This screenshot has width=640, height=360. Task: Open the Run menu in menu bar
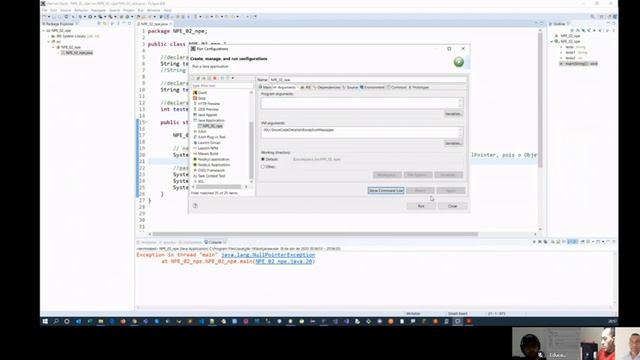(141, 10)
